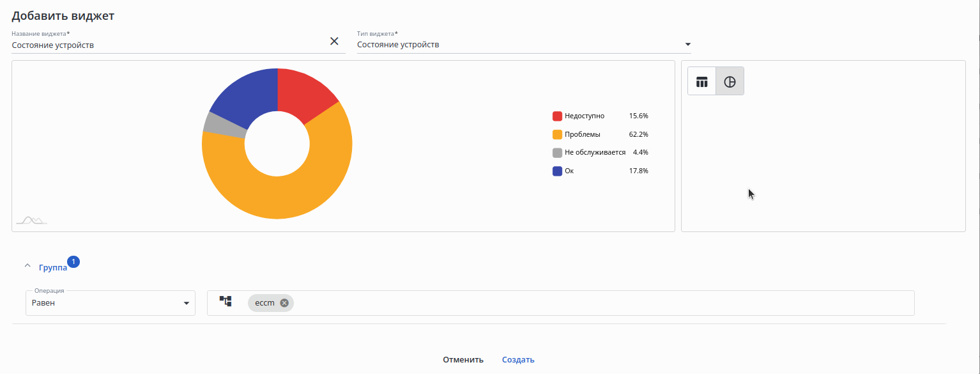This screenshot has height=374, width=980.
Task: Switch to table view
Action: point(702,82)
